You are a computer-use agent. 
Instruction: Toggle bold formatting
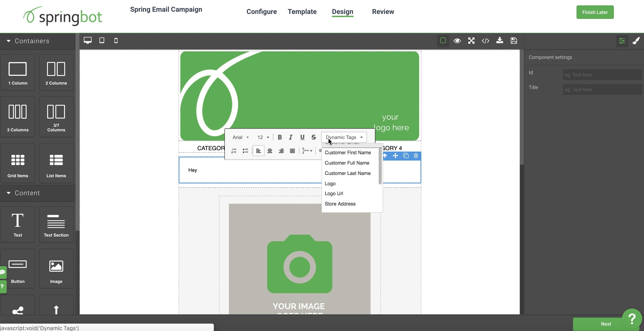point(280,137)
